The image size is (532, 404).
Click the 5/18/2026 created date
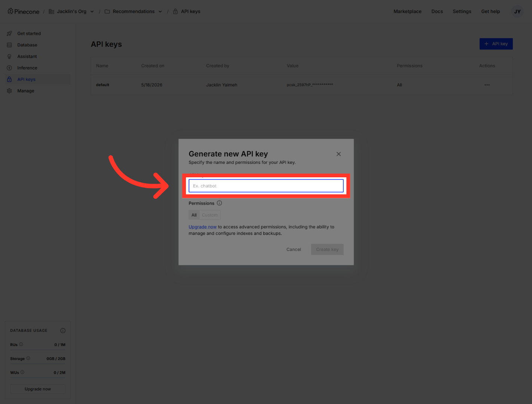click(152, 85)
